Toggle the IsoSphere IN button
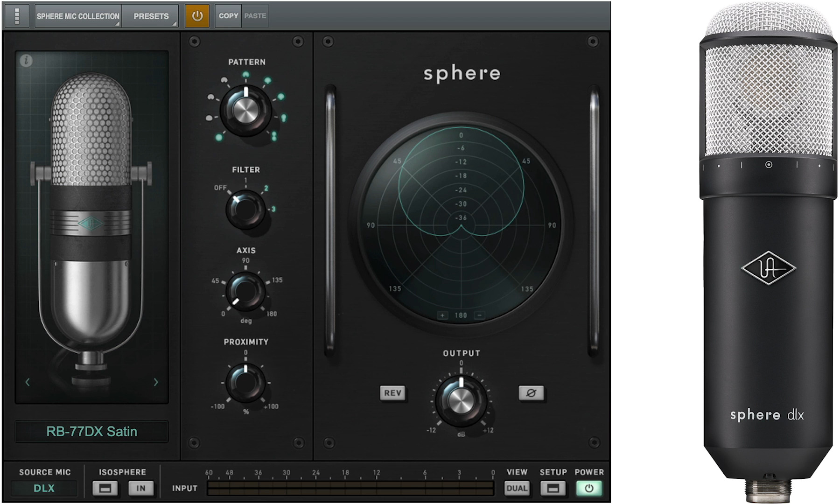This screenshot has width=840, height=504. click(x=141, y=489)
